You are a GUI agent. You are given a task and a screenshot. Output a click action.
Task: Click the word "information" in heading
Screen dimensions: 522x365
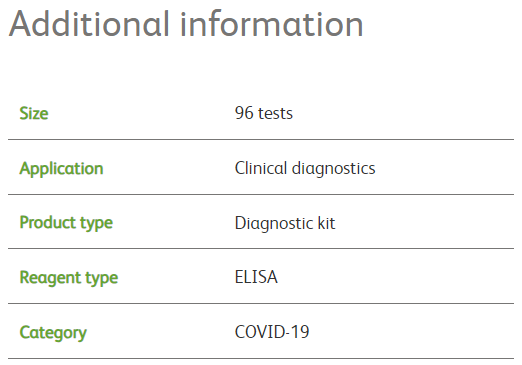click(272, 24)
